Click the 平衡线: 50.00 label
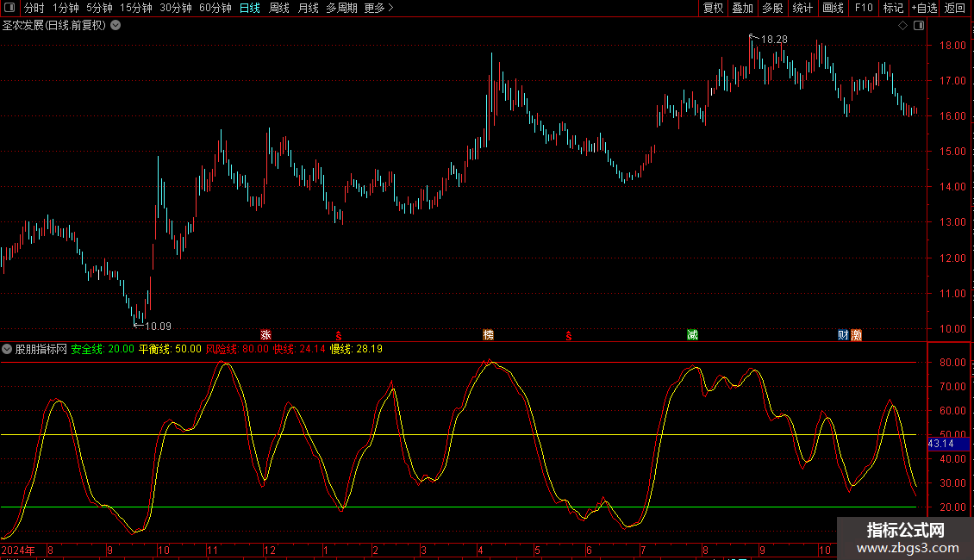Image resolution: width=974 pixels, height=560 pixels. (x=170, y=349)
